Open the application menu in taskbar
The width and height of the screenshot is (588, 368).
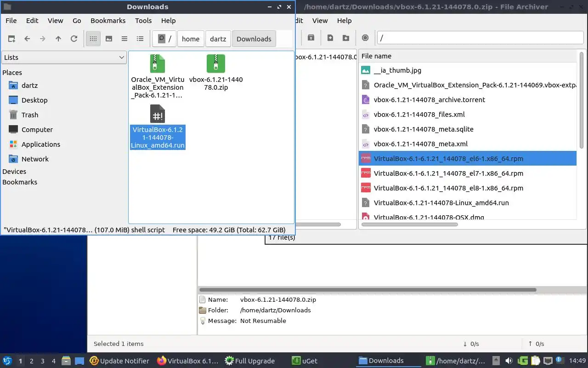(7, 361)
